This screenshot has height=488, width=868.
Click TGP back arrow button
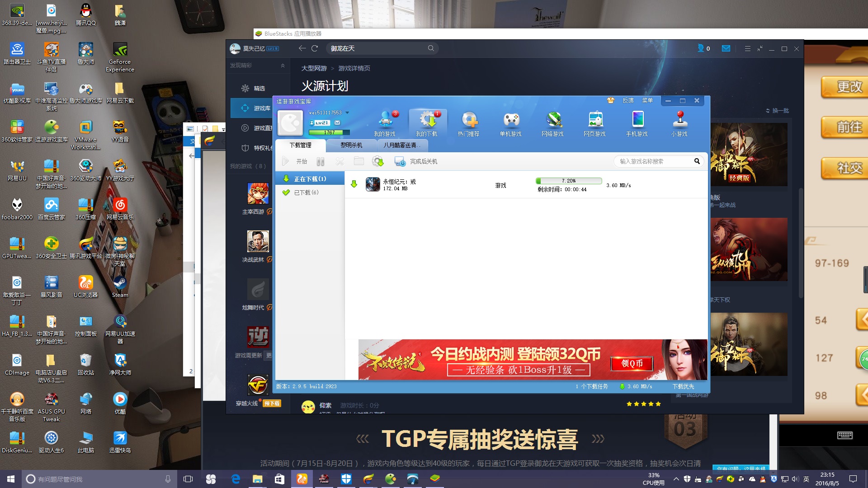(x=302, y=48)
